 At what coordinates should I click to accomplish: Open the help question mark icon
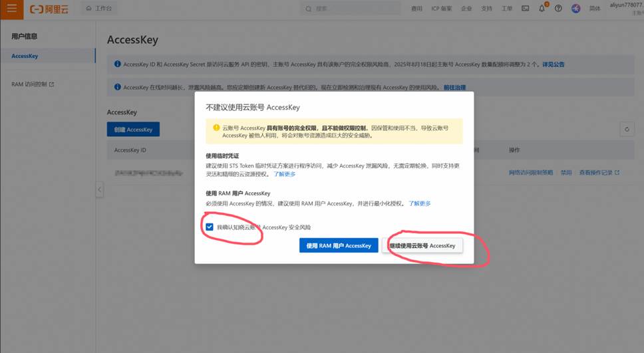558,9
